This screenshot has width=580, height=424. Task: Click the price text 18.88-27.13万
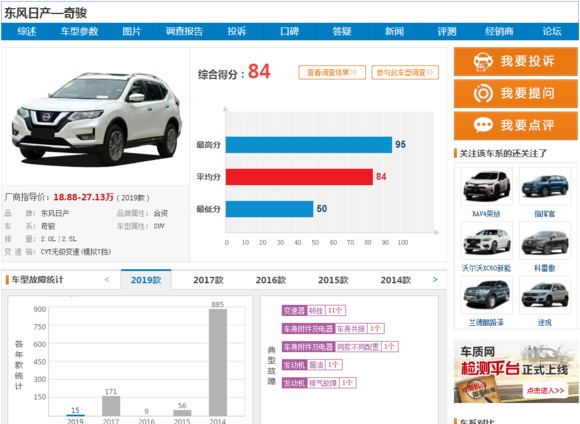(x=84, y=197)
